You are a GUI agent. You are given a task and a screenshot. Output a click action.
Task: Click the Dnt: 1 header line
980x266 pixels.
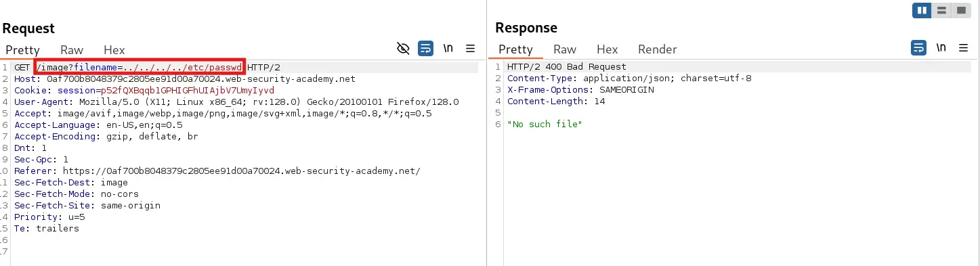click(30, 148)
